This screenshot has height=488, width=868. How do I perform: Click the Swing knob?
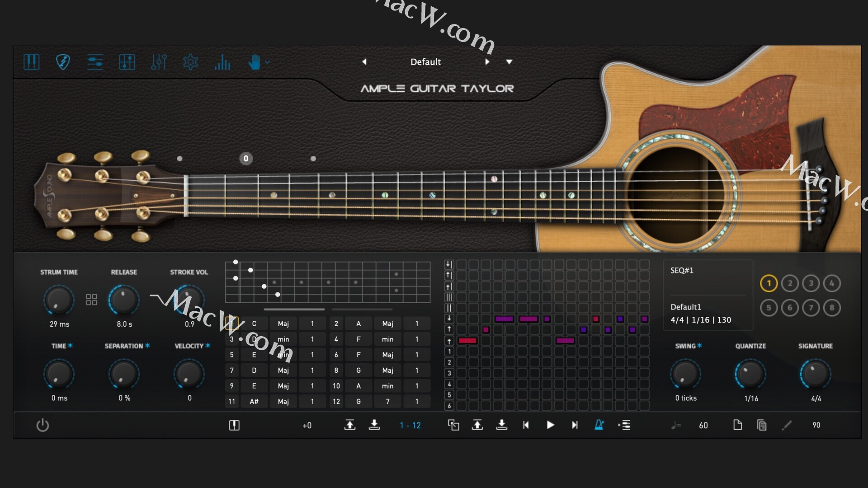pyautogui.click(x=685, y=374)
